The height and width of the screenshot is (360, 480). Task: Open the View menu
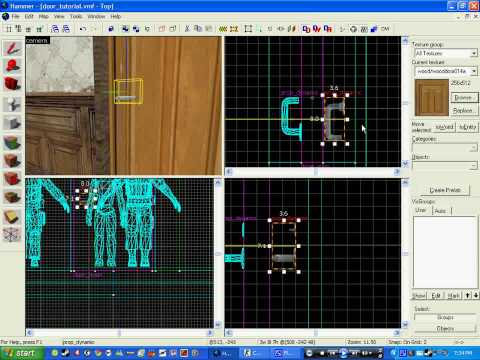coord(59,16)
